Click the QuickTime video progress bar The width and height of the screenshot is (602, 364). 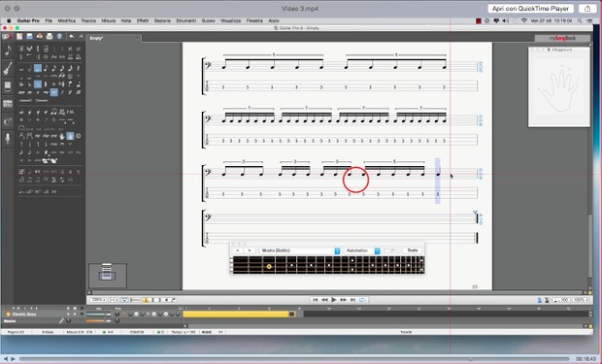click(x=294, y=359)
